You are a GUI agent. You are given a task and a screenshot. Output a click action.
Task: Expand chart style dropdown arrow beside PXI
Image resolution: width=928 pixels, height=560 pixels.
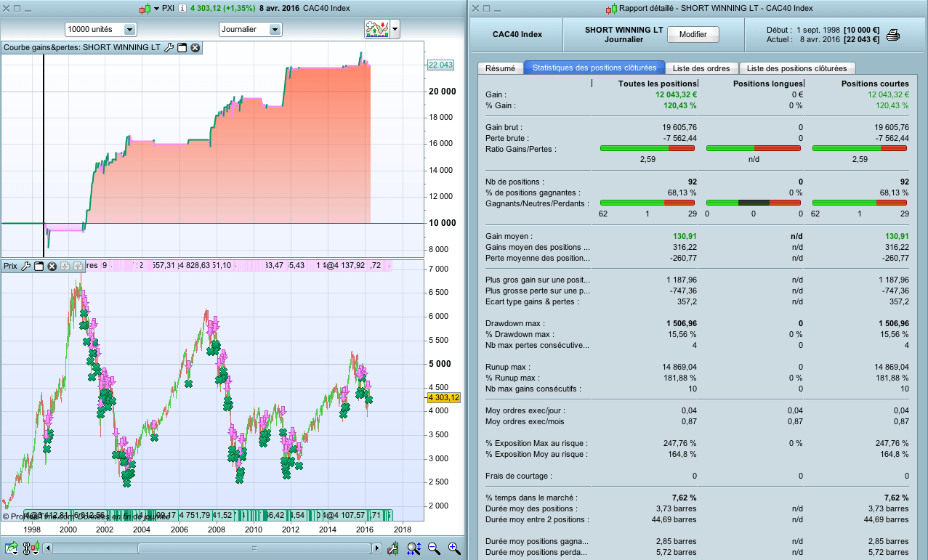pos(156,9)
